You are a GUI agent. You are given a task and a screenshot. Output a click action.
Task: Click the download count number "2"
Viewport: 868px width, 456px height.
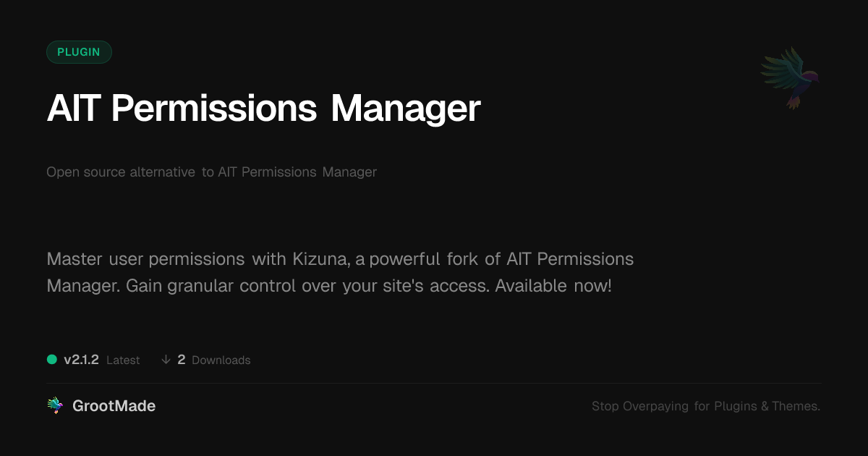pyautogui.click(x=182, y=360)
